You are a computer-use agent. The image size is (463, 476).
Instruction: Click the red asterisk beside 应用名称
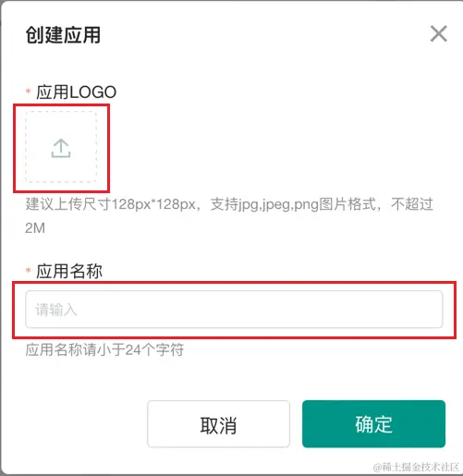29,271
